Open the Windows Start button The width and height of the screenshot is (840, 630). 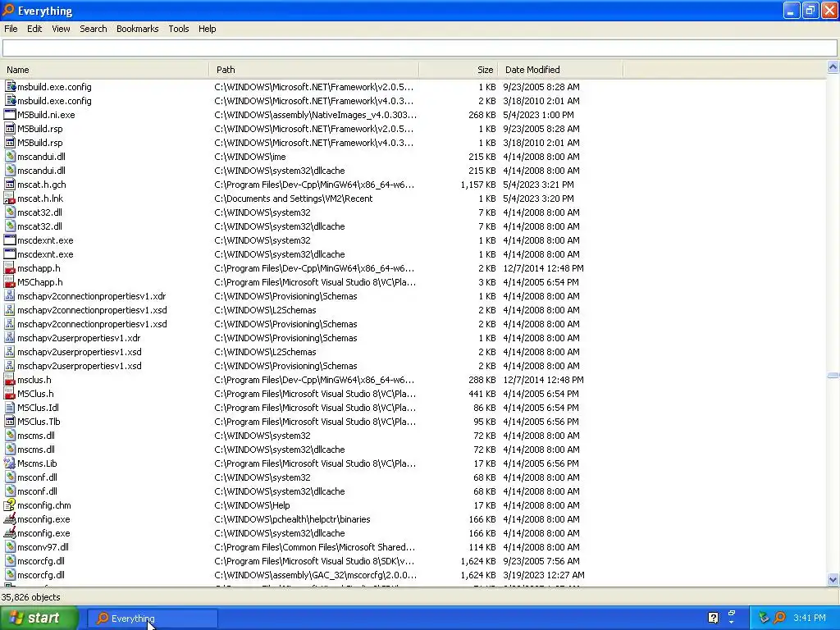39,618
